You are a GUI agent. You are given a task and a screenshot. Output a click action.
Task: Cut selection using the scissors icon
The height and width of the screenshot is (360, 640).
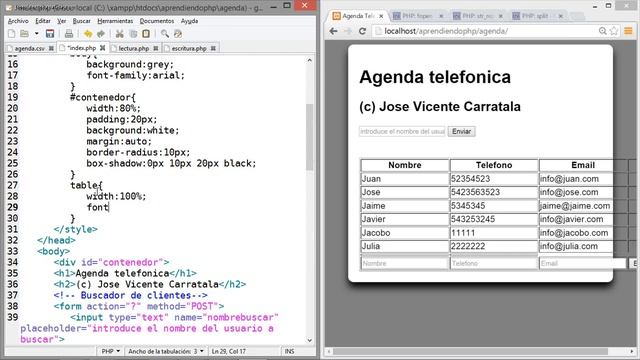tap(120, 34)
